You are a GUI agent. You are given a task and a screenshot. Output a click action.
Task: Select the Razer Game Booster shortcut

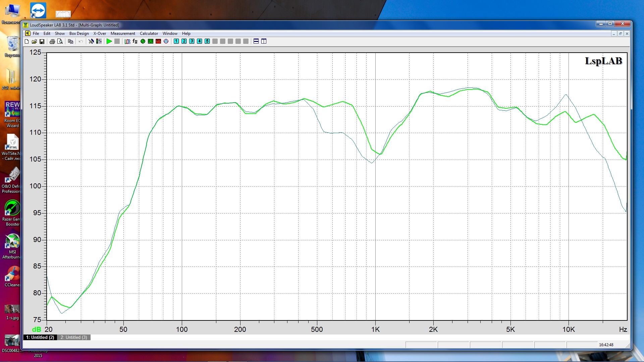(x=12, y=213)
